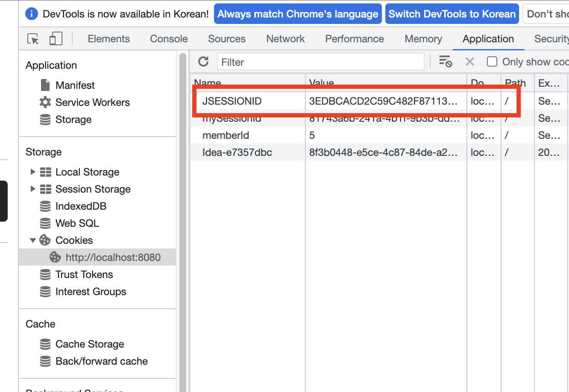The width and height of the screenshot is (569, 392).
Task: Select Interest Groups in the sidebar
Action: point(91,291)
